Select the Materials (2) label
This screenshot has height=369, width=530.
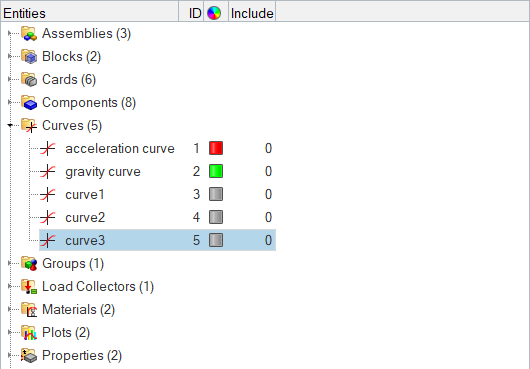pyautogui.click(x=78, y=309)
